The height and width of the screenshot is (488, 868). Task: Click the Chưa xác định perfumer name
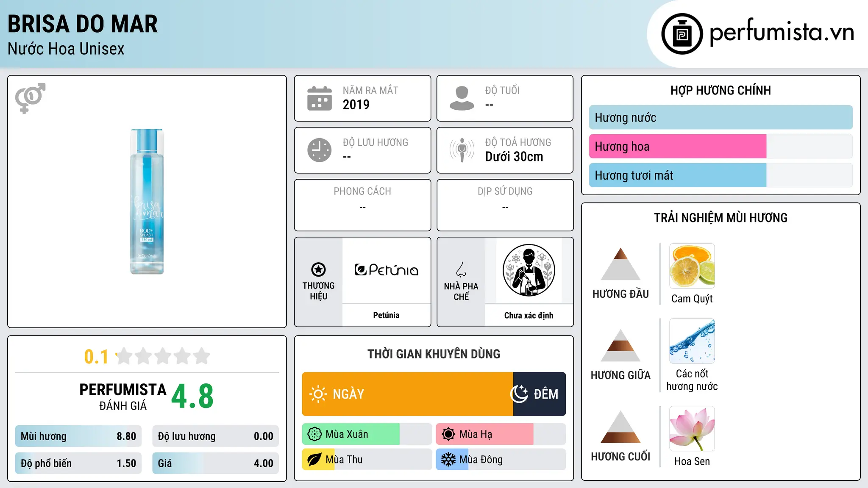[529, 315]
